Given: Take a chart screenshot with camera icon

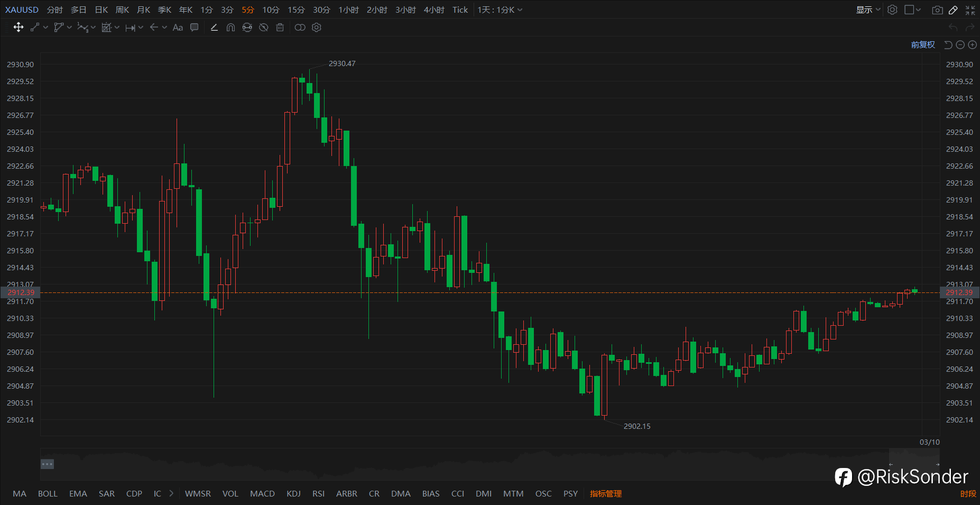Looking at the screenshot, I should pyautogui.click(x=937, y=10).
